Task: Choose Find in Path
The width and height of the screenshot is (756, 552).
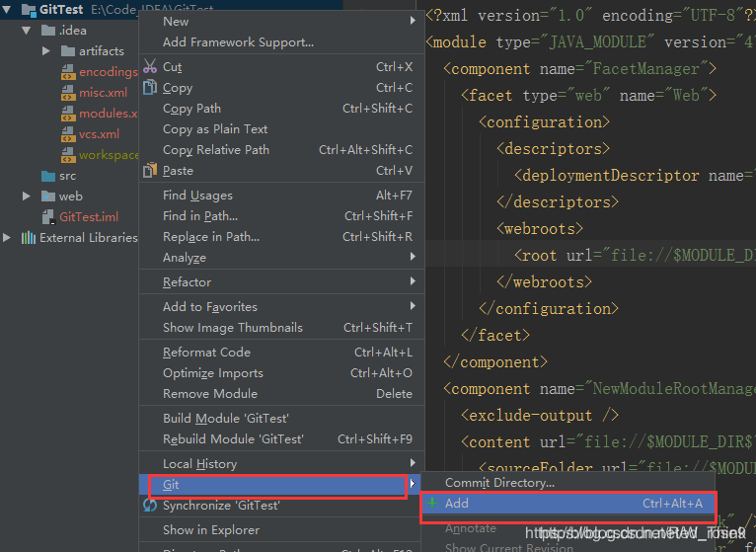Action: click(281, 216)
